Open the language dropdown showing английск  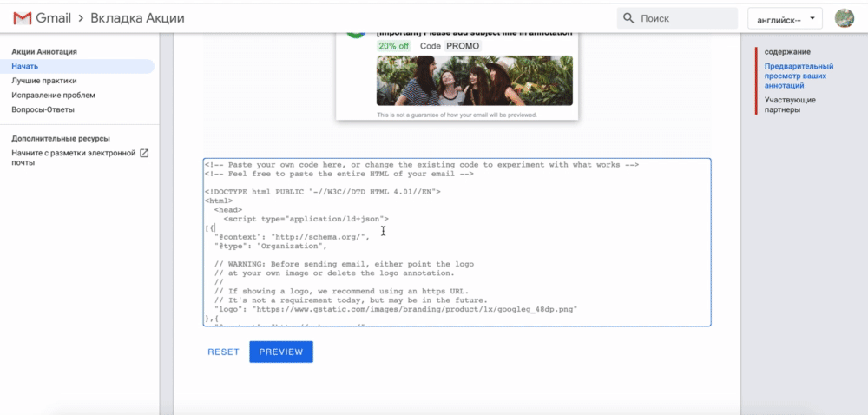pyautogui.click(x=785, y=18)
